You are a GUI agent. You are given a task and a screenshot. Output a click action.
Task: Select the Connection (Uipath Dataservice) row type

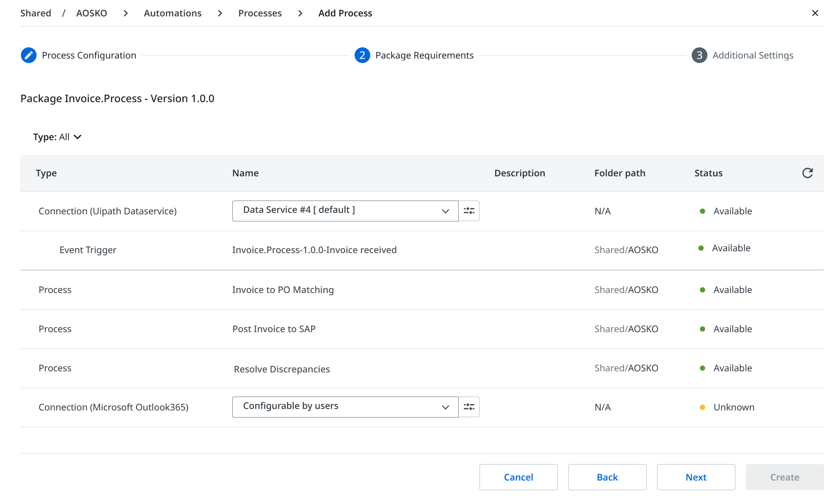click(108, 211)
